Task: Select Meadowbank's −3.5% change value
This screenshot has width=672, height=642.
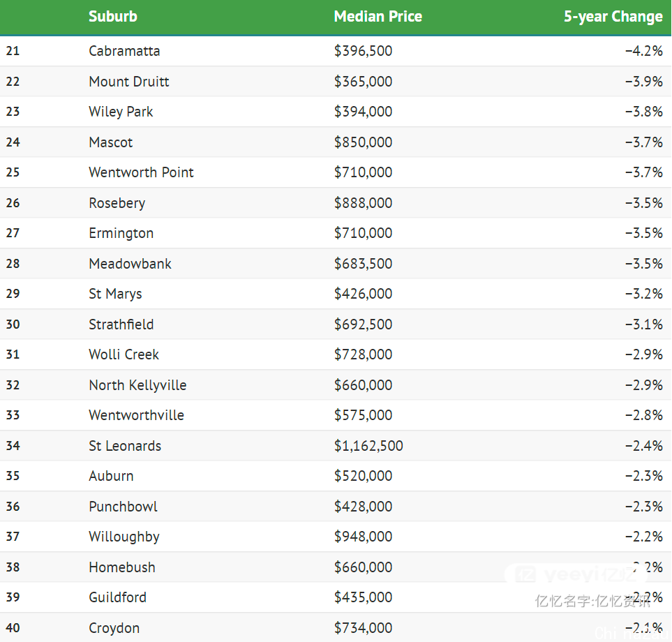Action: pos(643,264)
